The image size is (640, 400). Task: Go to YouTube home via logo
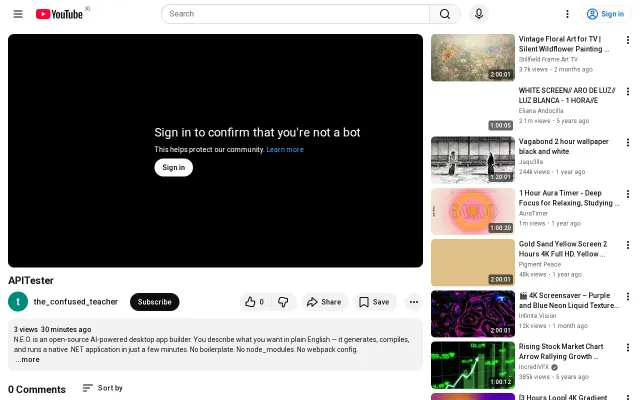(59, 14)
